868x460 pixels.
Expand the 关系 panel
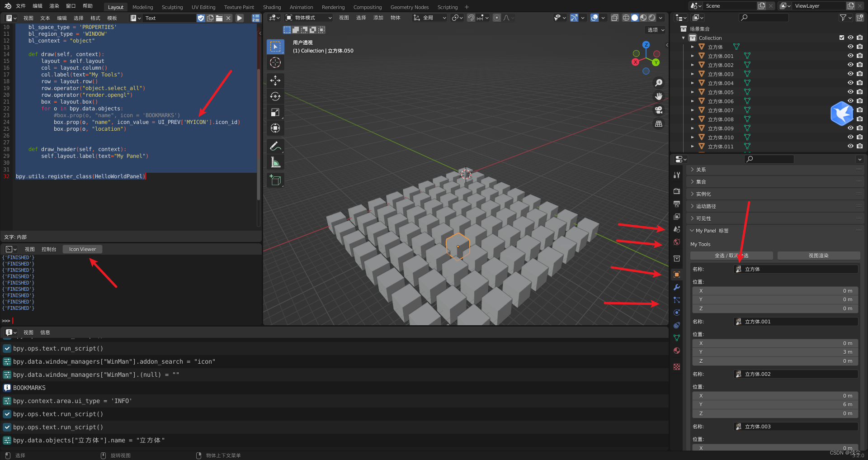coord(775,170)
